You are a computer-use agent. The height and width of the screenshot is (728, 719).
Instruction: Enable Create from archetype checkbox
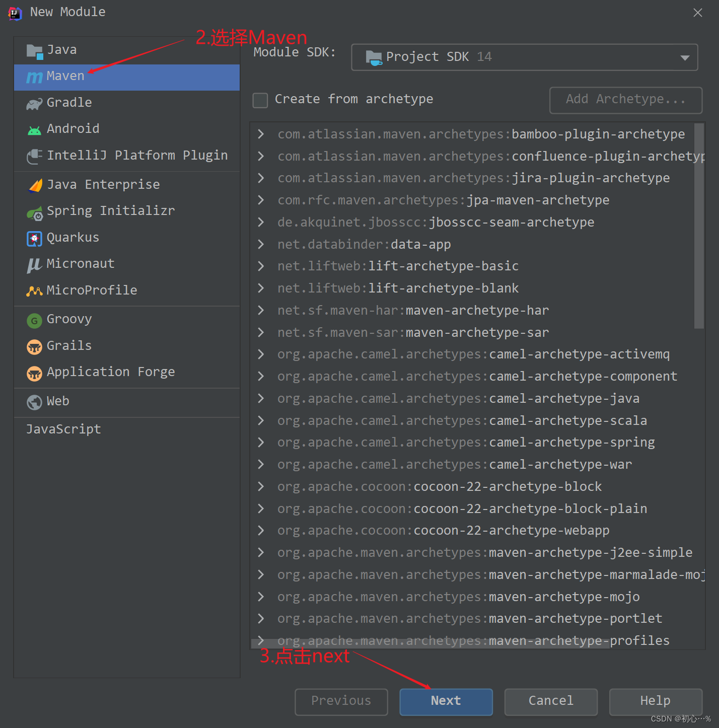tap(260, 100)
